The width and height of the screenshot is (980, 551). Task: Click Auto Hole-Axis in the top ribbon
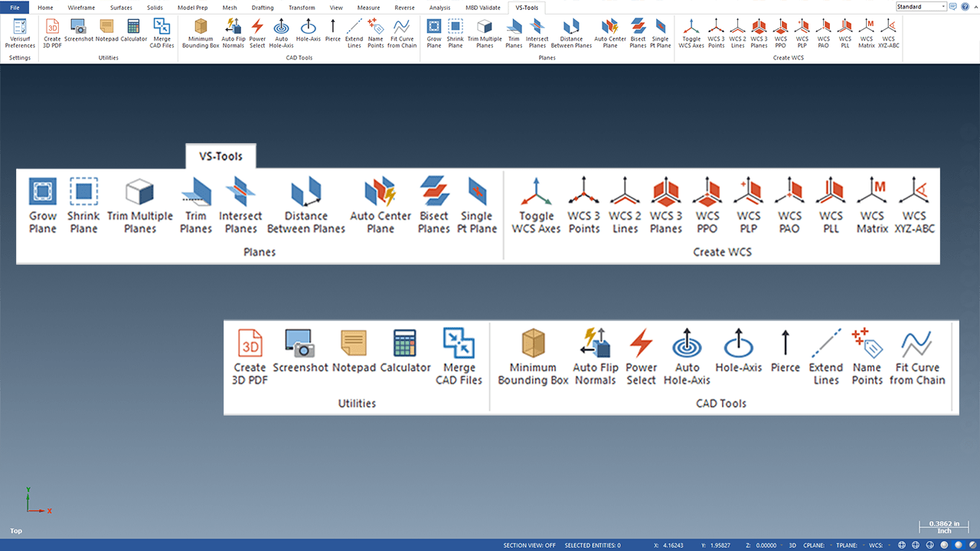(x=281, y=33)
